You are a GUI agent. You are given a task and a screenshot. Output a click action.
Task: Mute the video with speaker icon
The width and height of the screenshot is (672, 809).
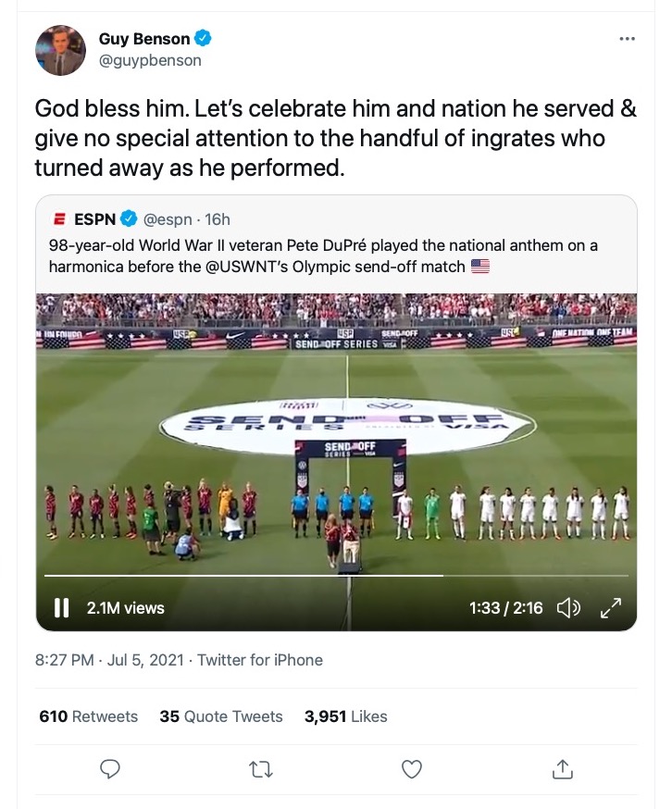click(x=567, y=608)
